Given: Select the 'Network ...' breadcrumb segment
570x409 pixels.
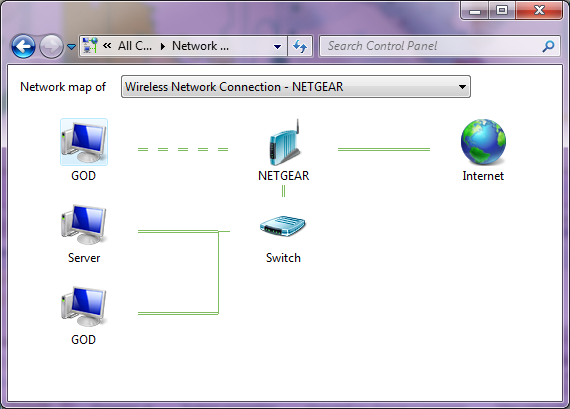Looking at the screenshot, I should pyautogui.click(x=200, y=46).
